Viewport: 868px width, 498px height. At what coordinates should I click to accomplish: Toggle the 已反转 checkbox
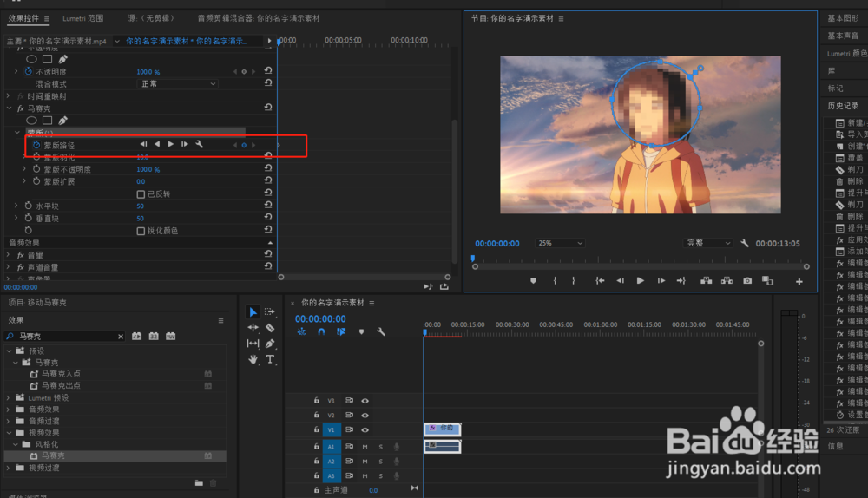pyautogui.click(x=141, y=194)
